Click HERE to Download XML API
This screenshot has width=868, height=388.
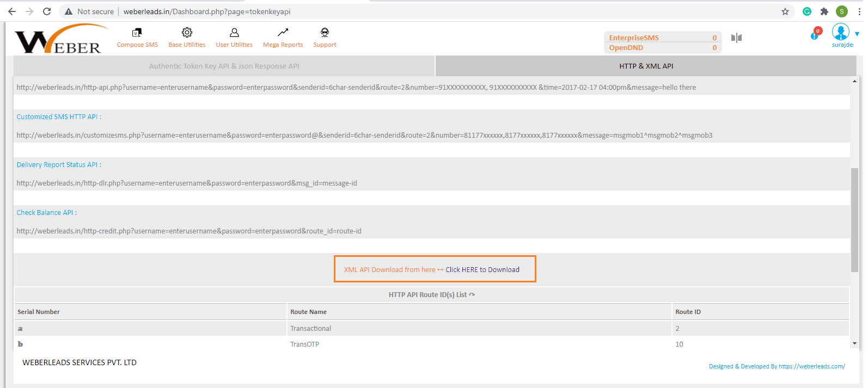pyautogui.click(x=482, y=269)
